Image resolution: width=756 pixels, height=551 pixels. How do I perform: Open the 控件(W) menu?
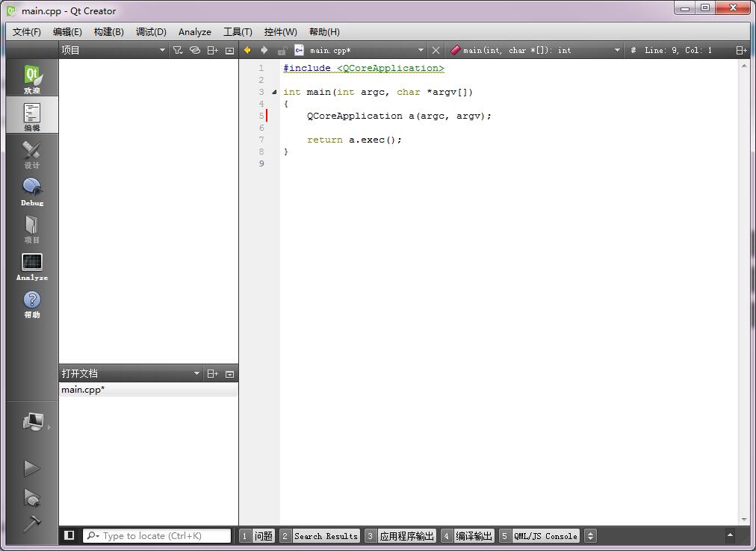(281, 32)
